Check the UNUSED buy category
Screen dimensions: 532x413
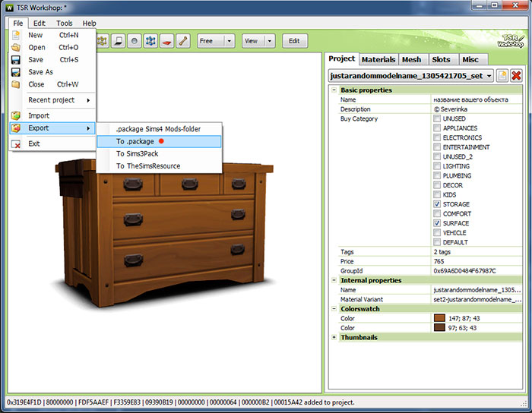point(437,118)
